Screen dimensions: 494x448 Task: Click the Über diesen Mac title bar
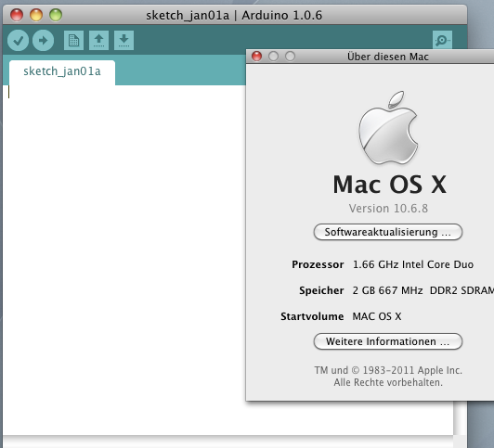[388, 57]
